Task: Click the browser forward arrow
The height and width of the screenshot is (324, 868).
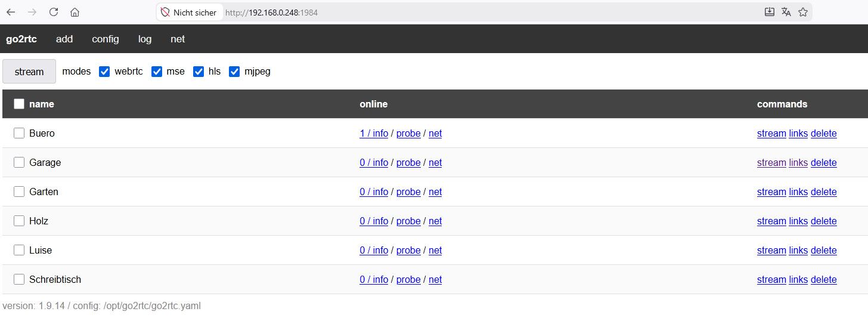Action: [x=32, y=12]
